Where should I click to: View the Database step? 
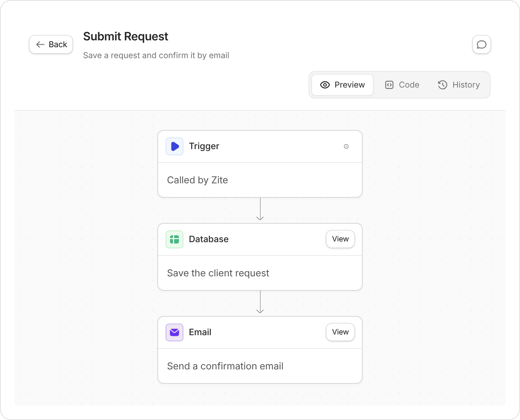(x=340, y=239)
